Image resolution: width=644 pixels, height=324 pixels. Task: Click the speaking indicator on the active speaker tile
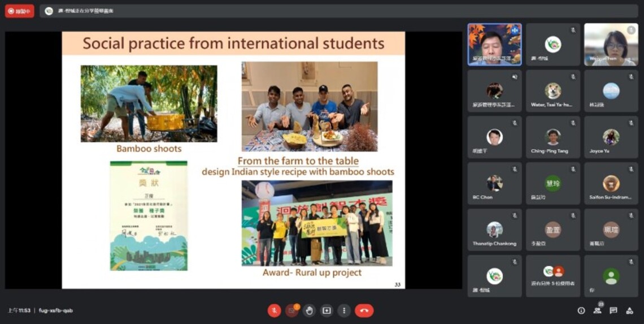(515, 30)
